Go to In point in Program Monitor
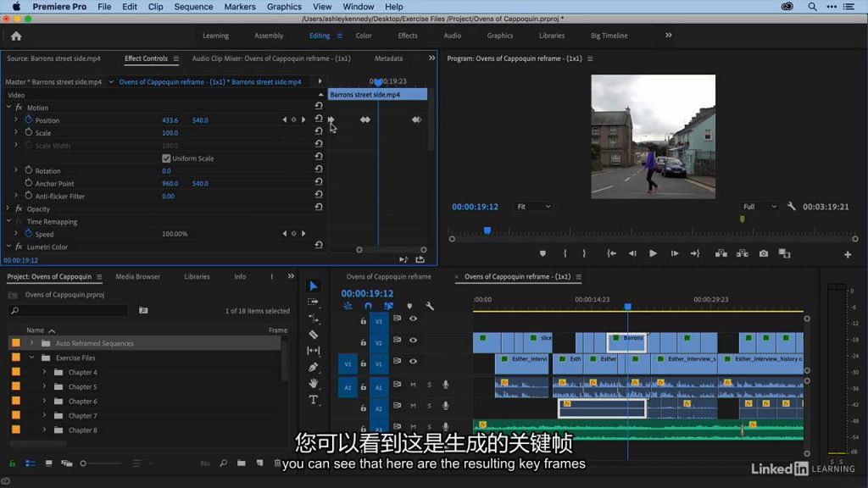The width and height of the screenshot is (868, 488). [611, 253]
